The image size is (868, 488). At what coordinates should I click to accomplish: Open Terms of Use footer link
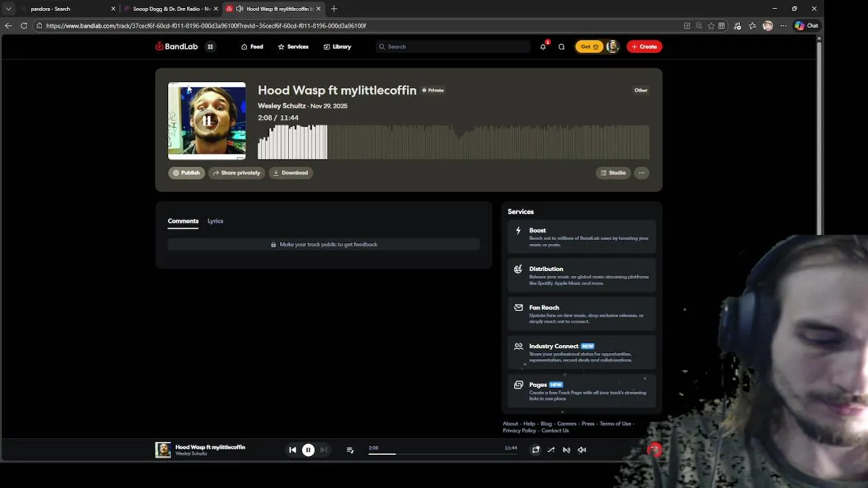click(x=615, y=424)
